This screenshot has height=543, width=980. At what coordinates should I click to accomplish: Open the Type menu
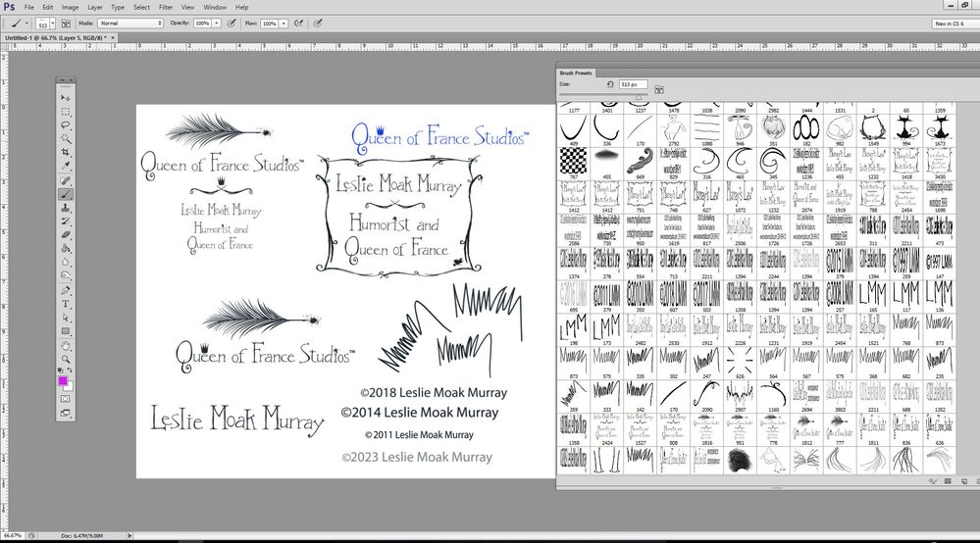click(118, 7)
